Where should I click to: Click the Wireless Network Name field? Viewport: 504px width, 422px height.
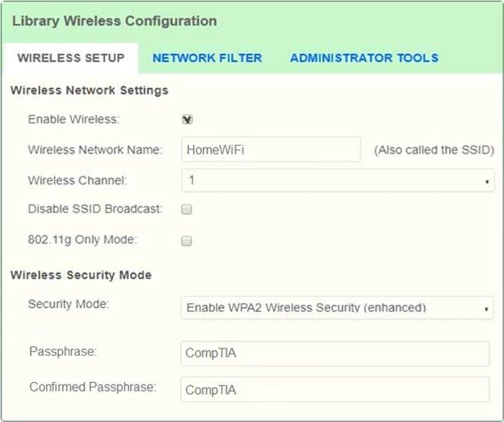(x=271, y=150)
